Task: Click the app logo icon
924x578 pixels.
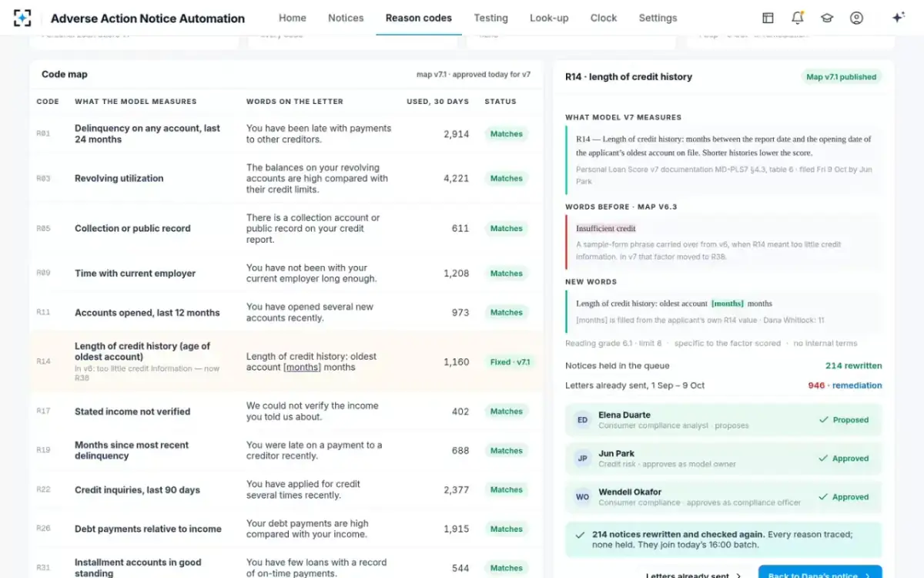Action: pos(23,18)
